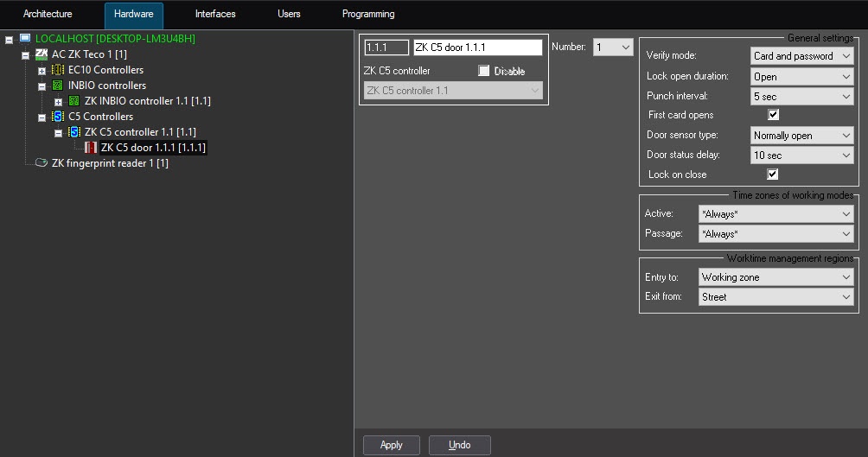The width and height of the screenshot is (868, 457).
Task: Click the LOCALHOST computer icon
Action: (25, 38)
